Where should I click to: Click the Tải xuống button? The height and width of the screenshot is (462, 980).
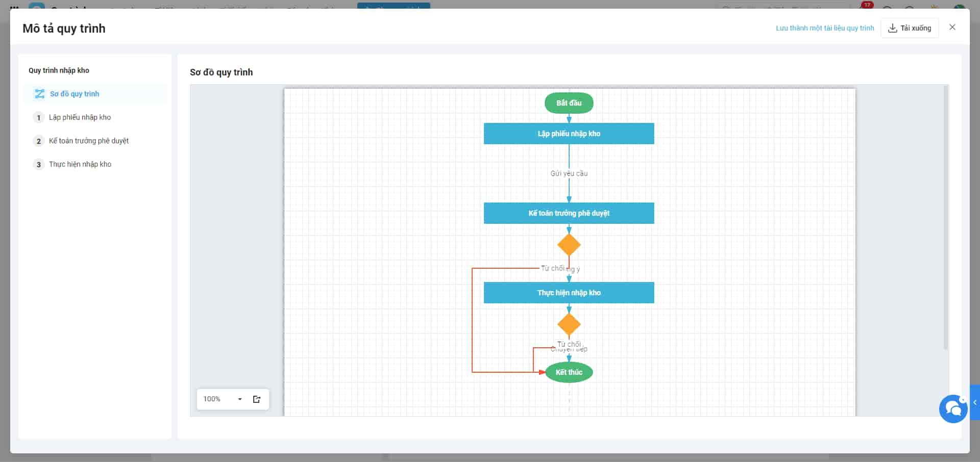[910, 28]
